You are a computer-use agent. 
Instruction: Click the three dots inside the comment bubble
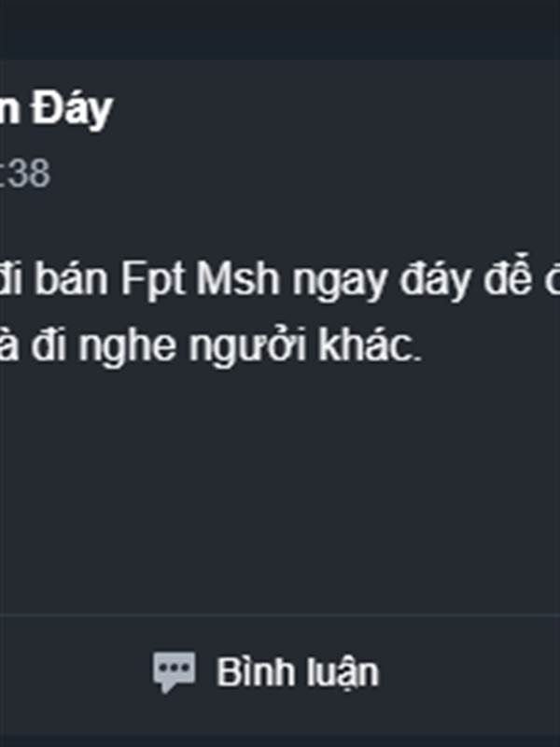coord(174,668)
